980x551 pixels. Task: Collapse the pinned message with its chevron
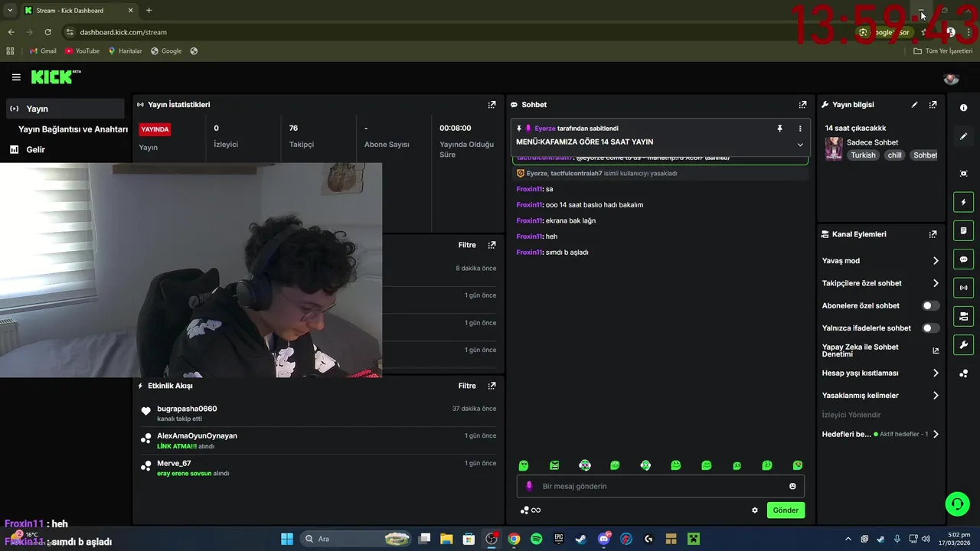pos(800,145)
